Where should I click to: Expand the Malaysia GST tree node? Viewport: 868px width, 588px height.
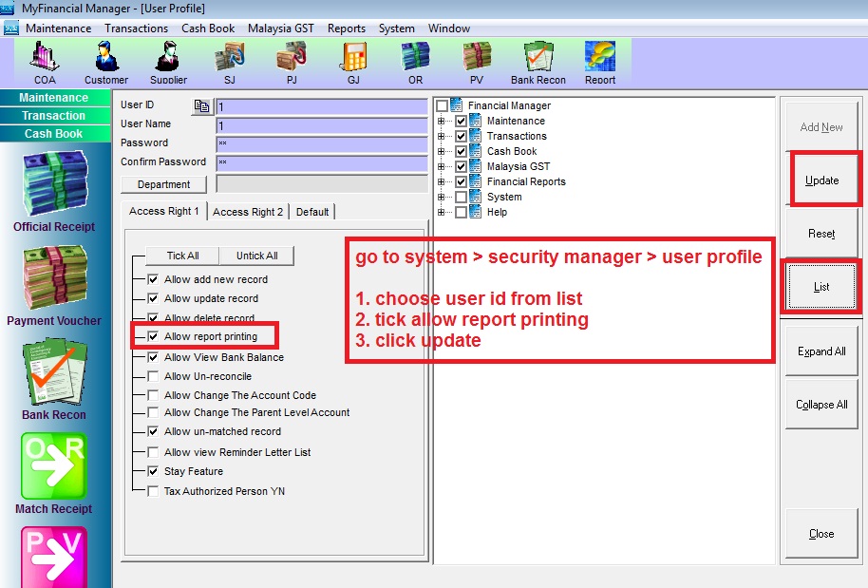pos(442,167)
